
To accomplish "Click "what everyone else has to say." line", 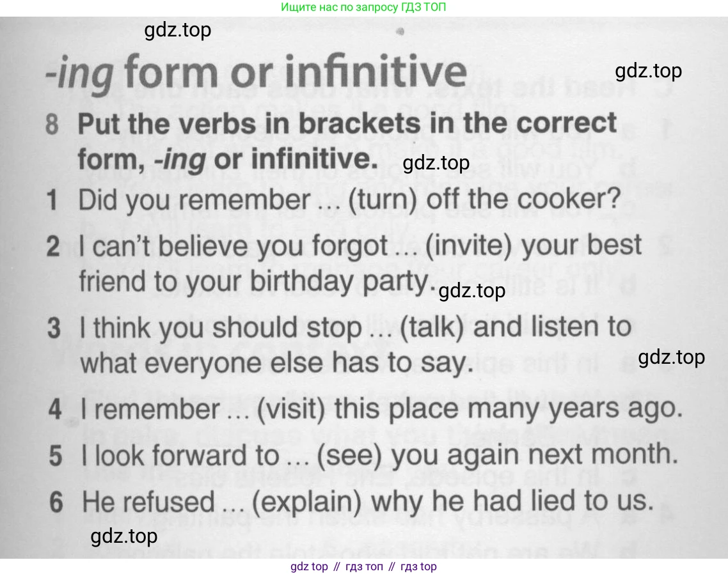I will 275,364.
